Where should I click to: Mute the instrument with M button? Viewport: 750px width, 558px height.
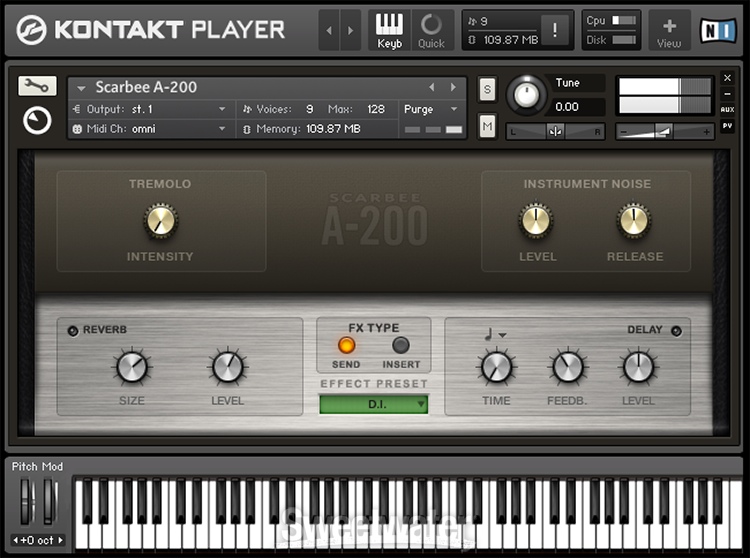[x=487, y=126]
